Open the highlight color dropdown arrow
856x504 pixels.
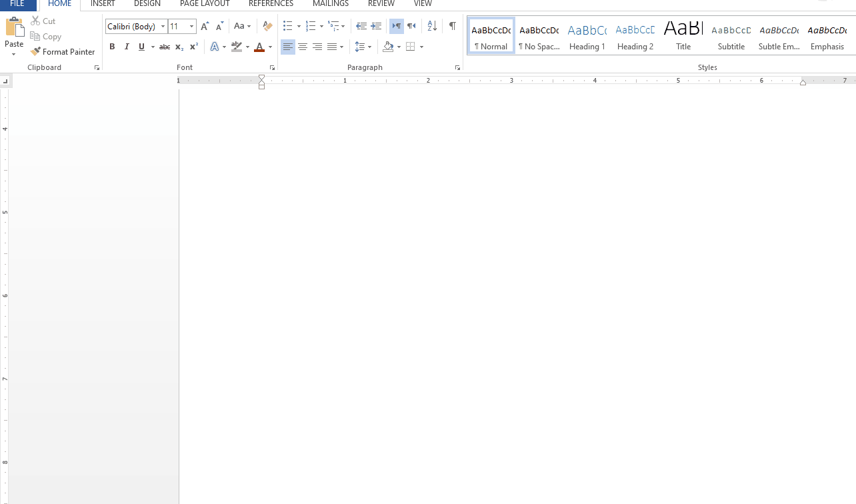pyautogui.click(x=247, y=47)
